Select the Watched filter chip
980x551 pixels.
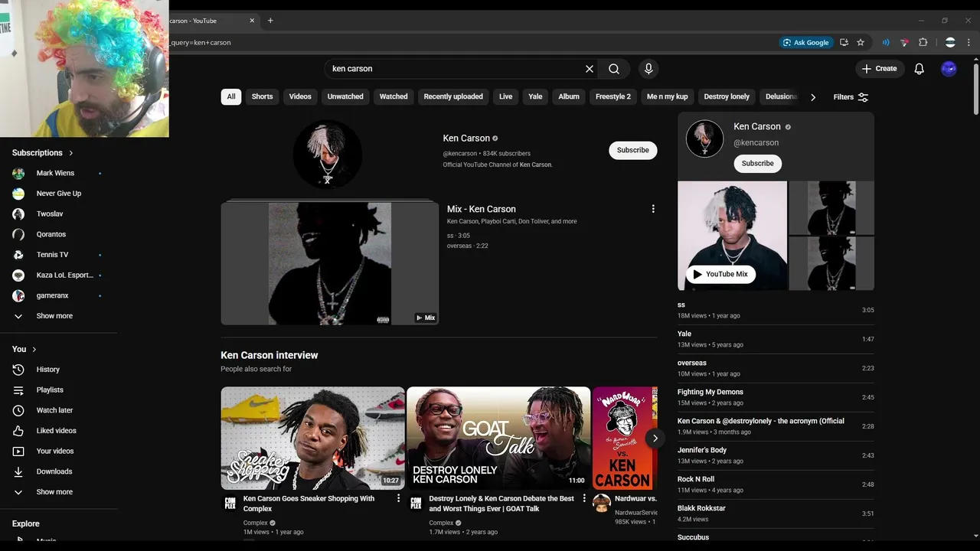(394, 96)
